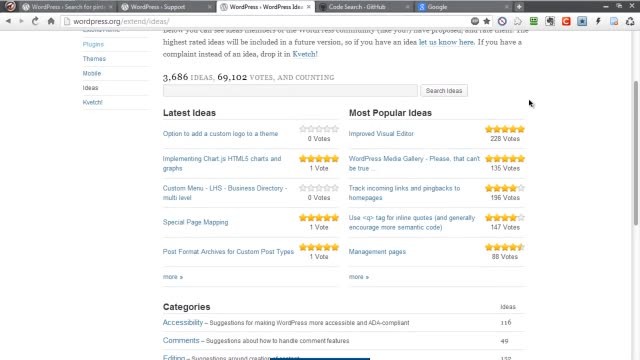Screen dimensions: 640x360
Task: Follow the 'let us know here' link
Action: click(x=446, y=42)
